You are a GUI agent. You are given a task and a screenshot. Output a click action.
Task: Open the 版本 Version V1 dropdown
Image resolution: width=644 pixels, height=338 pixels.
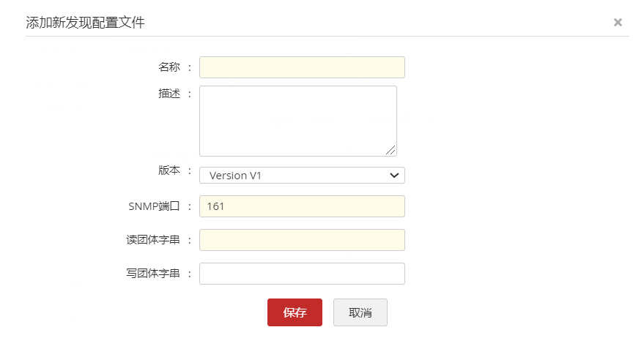(x=302, y=176)
